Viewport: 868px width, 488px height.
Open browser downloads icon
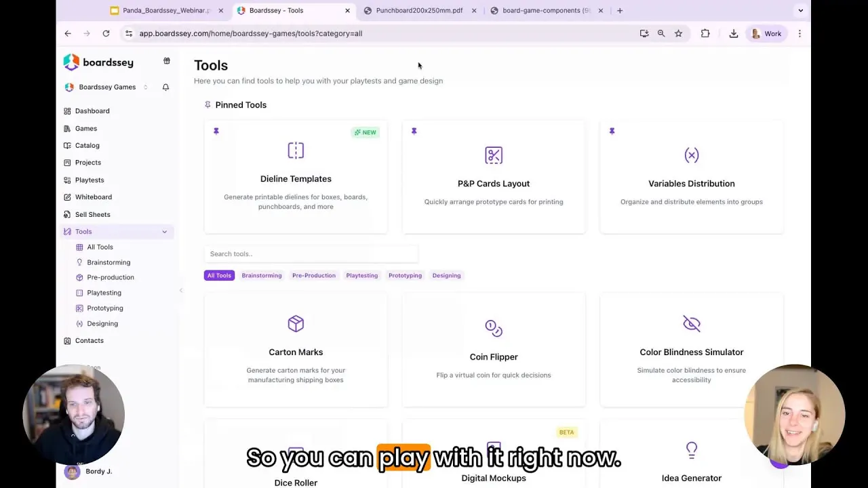[734, 33]
